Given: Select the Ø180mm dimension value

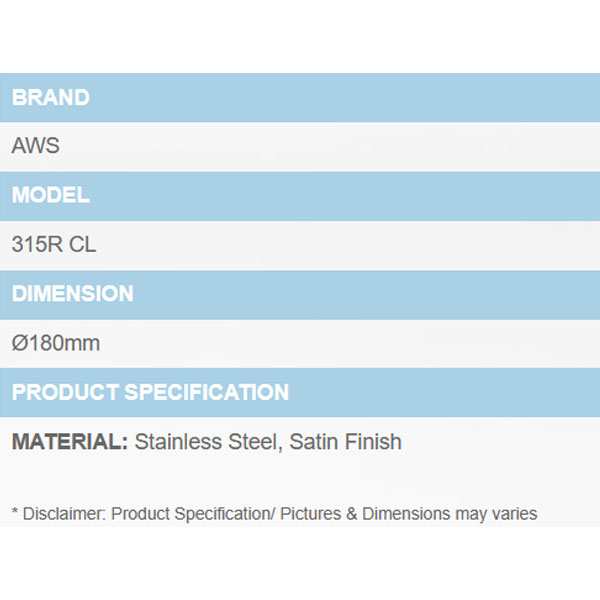Looking at the screenshot, I should coord(56,343).
